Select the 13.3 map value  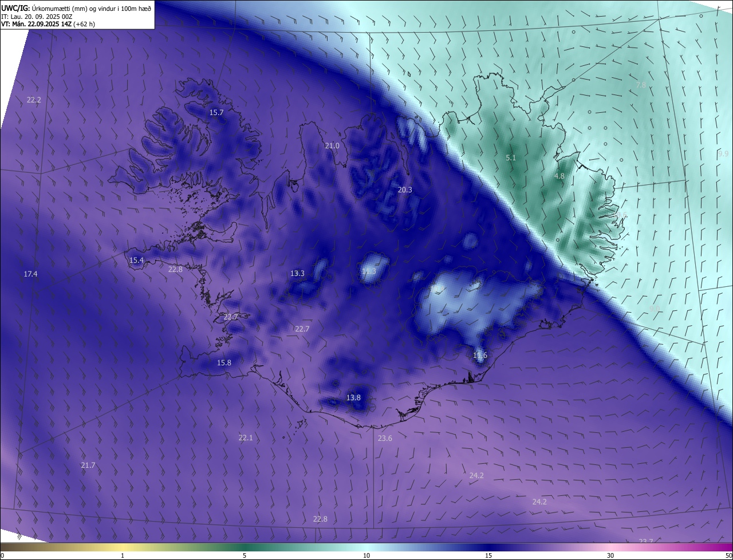click(x=297, y=274)
